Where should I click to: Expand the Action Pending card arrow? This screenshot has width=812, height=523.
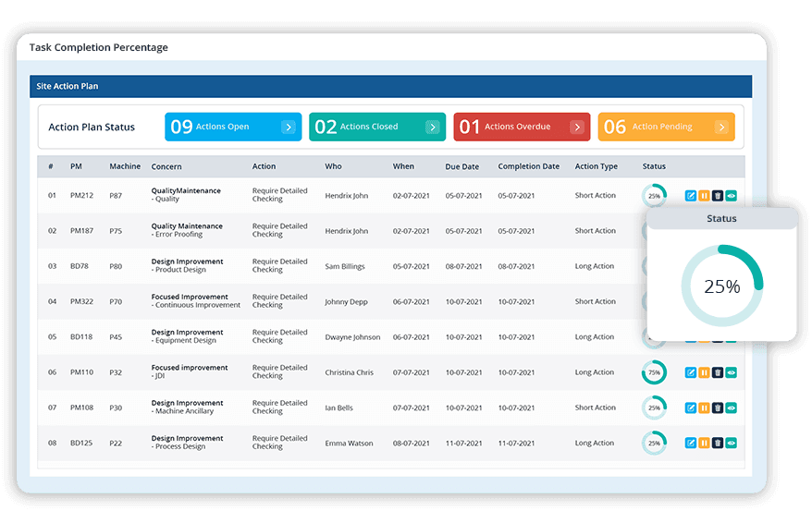pyautogui.click(x=721, y=127)
